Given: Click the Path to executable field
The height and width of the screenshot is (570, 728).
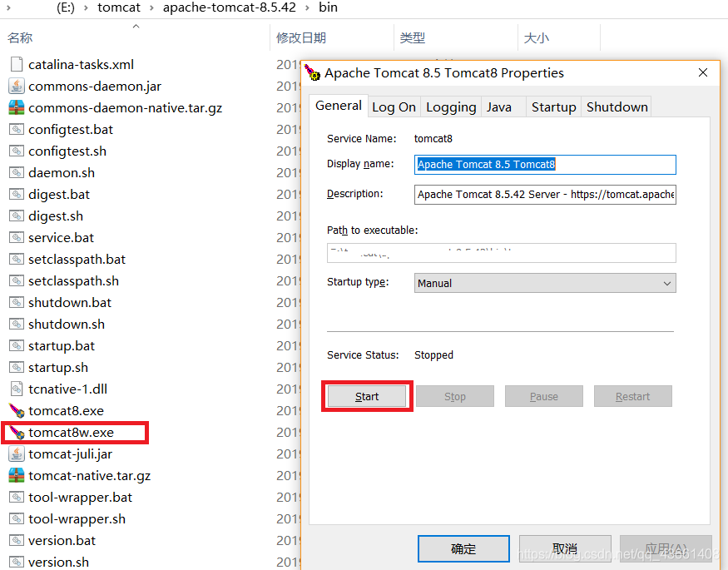Looking at the screenshot, I should 502,253.
